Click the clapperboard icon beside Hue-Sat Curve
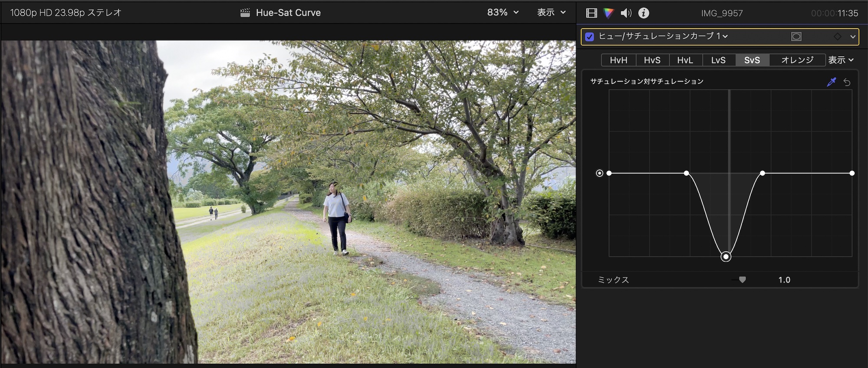 pyautogui.click(x=245, y=13)
